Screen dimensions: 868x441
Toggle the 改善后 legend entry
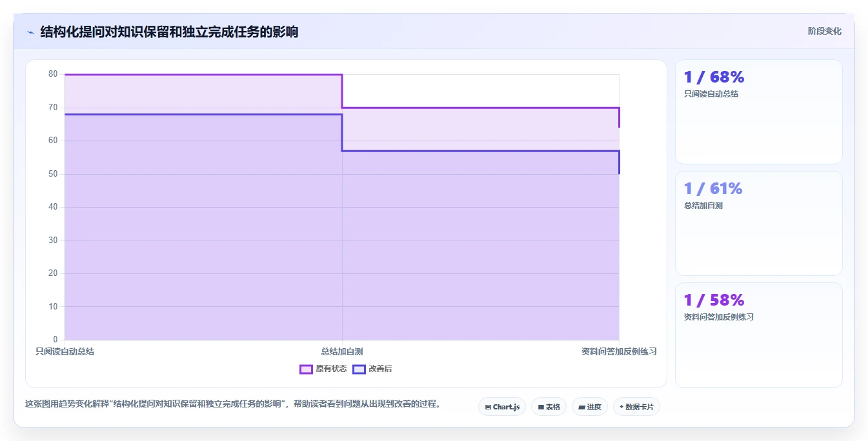372,369
